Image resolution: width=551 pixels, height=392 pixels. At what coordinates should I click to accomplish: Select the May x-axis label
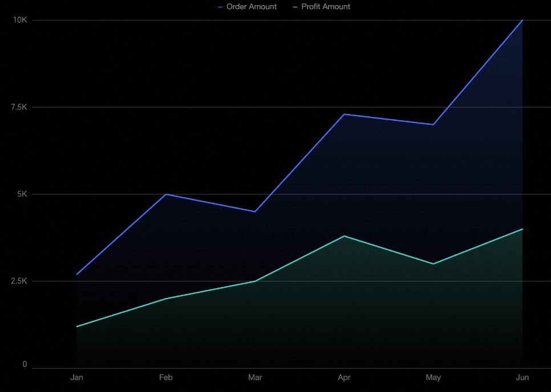(x=433, y=378)
